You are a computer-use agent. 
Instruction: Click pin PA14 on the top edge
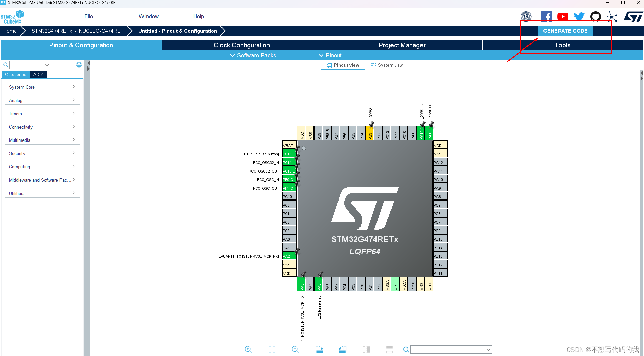point(421,133)
